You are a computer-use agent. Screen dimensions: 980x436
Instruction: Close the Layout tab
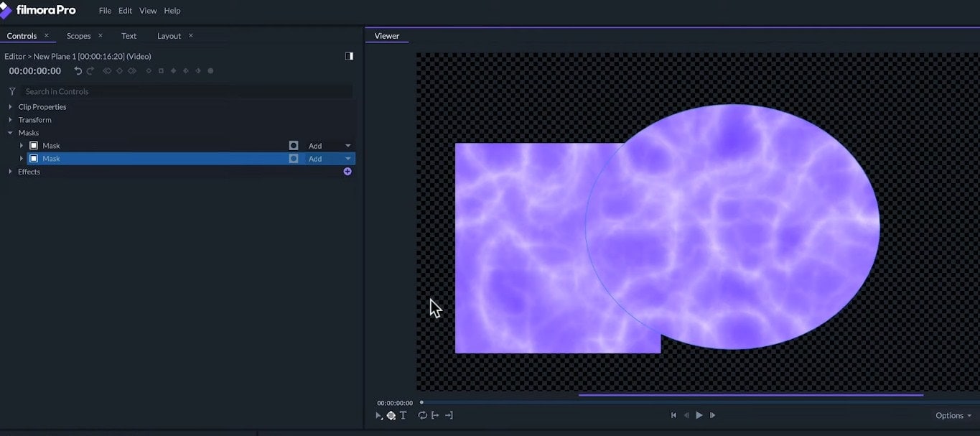point(190,35)
